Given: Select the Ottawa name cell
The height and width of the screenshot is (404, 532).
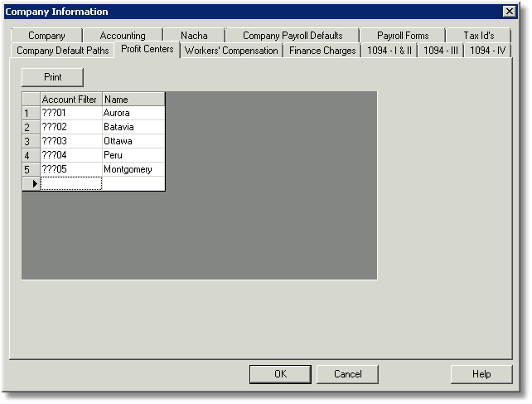Looking at the screenshot, I should 133,141.
